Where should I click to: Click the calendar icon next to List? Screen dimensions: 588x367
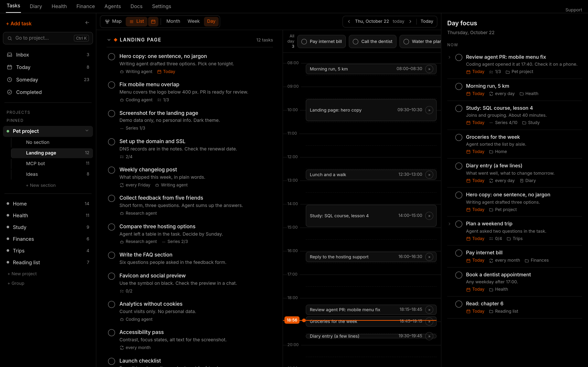point(153,22)
